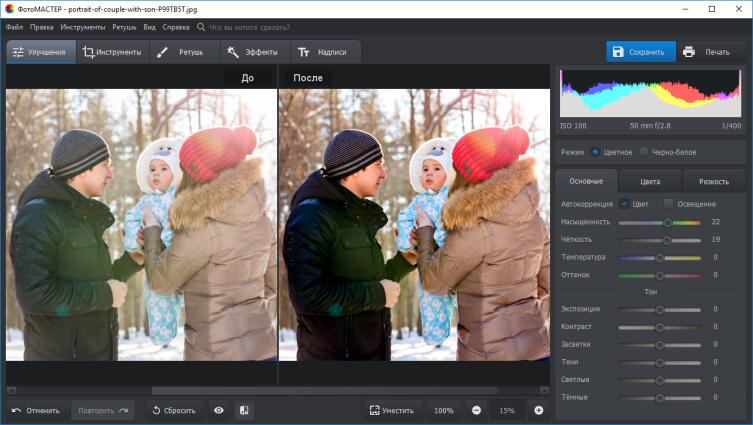Click the Fit (Уместить) to screen button
The image size is (753, 425).
pyautogui.click(x=391, y=410)
